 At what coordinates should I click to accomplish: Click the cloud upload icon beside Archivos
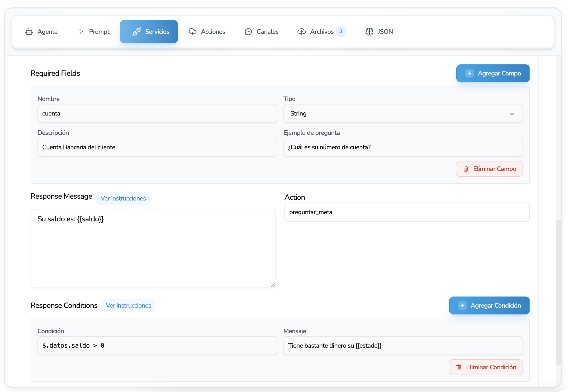point(302,32)
